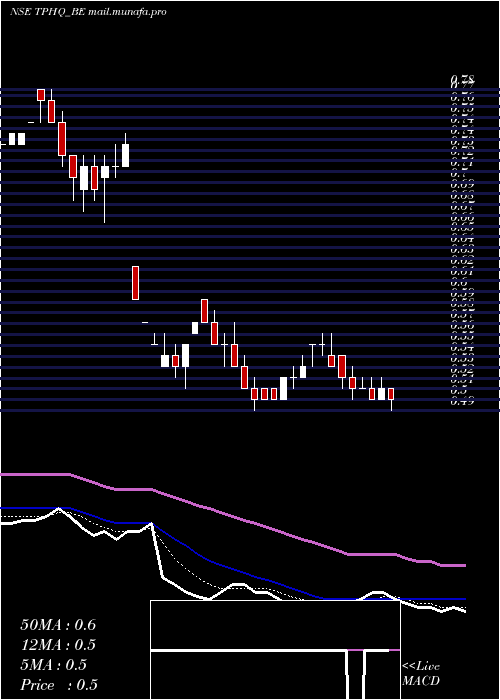Click the '<<Live MACD' label

tap(421, 674)
